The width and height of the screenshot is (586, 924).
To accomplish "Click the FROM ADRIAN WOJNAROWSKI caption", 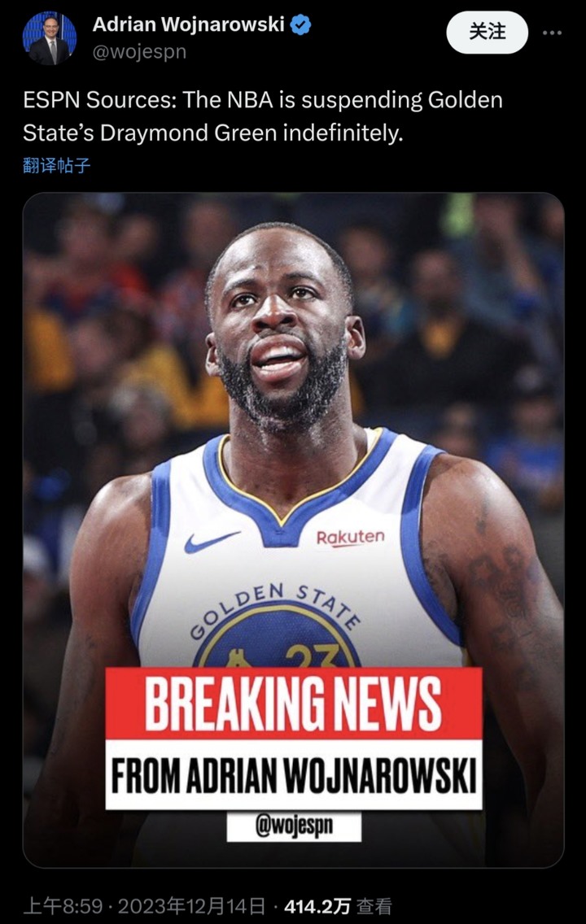I will (294, 774).
